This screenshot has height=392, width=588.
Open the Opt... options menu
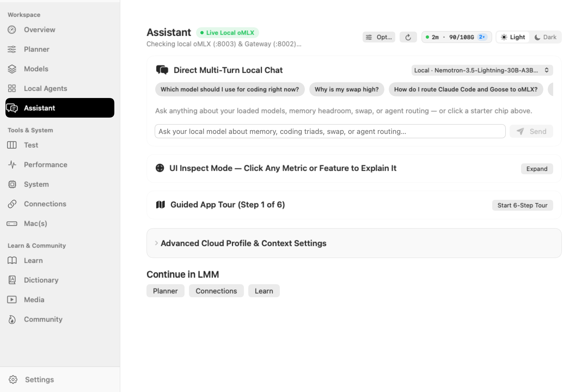tap(379, 37)
